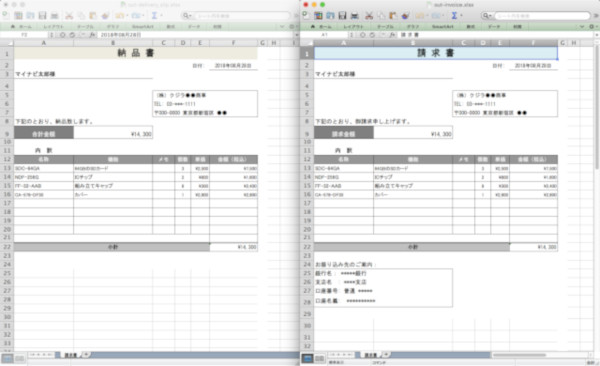600x366 pixels.
Task: Switch the 納品書 window to Page Layout view
Action: pyautogui.click(x=20, y=358)
